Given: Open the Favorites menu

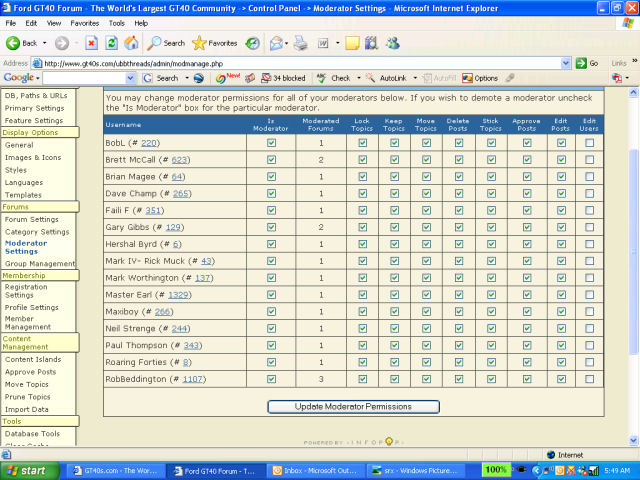Looking at the screenshot, I should pyautogui.click(x=84, y=23).
